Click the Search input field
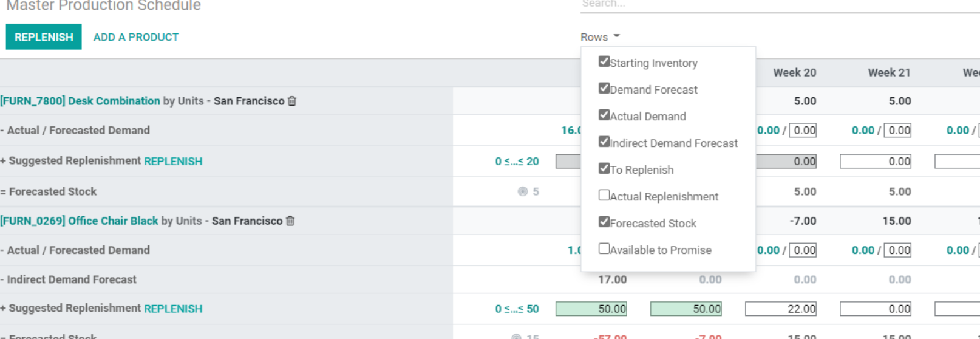This screenshot has height=339, width=980. [780, 5]
